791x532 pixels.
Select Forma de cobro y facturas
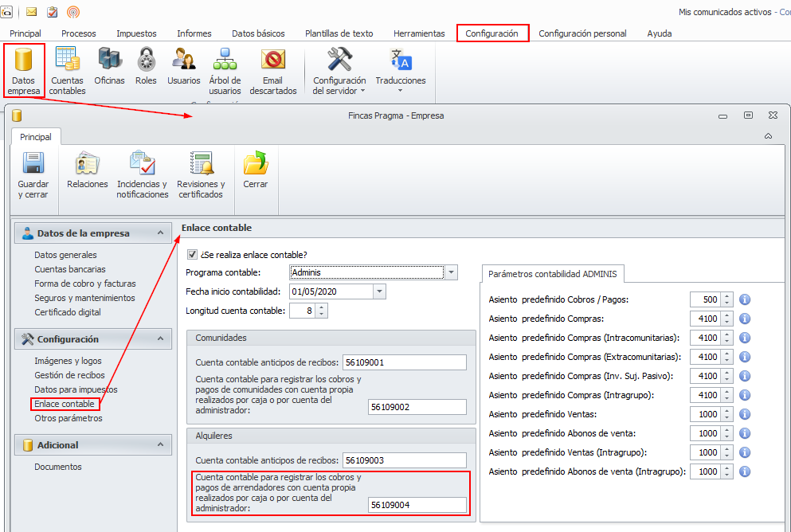coord(84,284)
